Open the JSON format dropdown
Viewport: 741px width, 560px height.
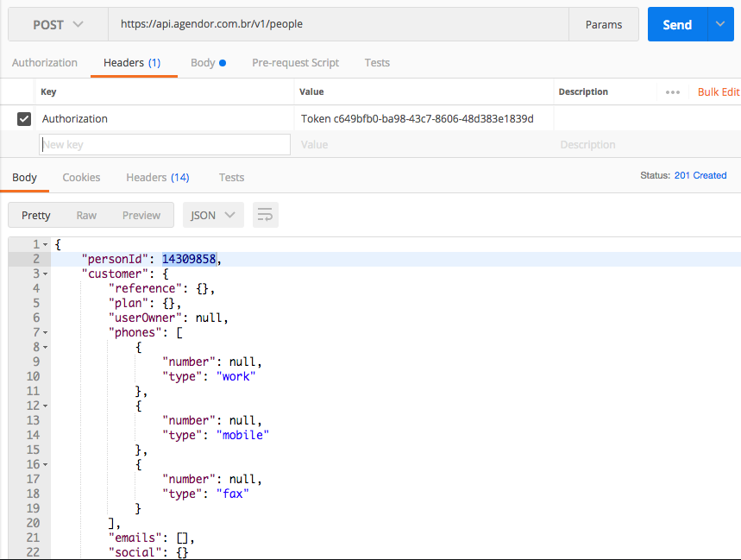213,215
